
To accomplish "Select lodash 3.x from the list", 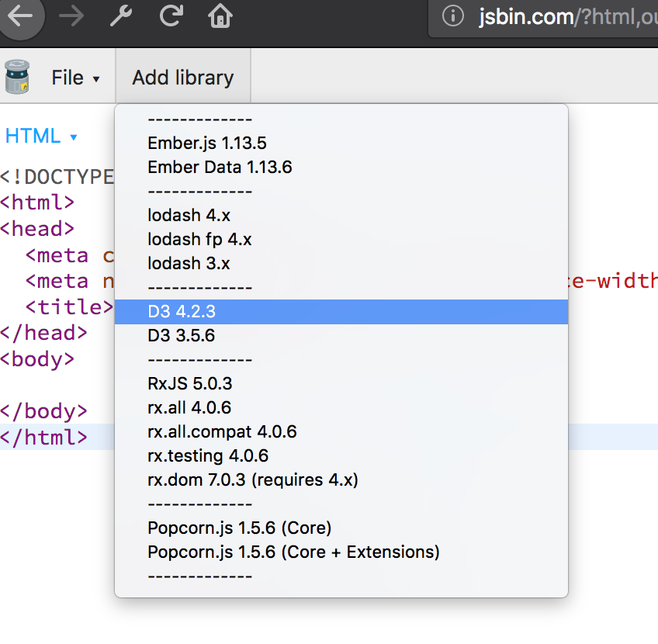I will pos(341,264).
